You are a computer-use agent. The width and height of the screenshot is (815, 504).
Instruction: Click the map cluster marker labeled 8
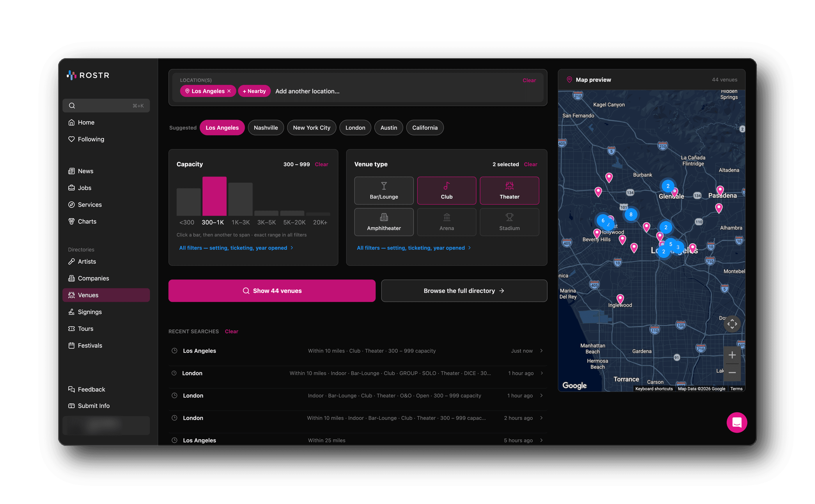tap(630, 214)
